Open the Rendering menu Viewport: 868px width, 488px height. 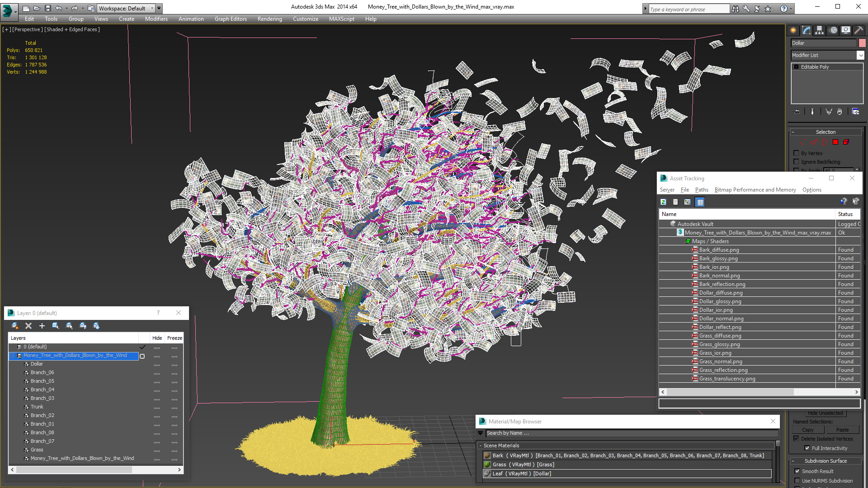270,19
